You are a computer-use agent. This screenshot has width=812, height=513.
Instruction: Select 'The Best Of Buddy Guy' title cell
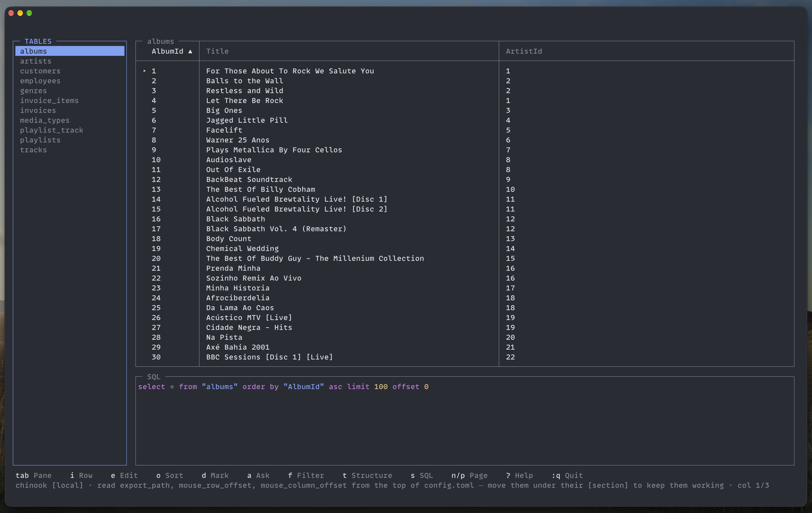[x=315, y=258]
